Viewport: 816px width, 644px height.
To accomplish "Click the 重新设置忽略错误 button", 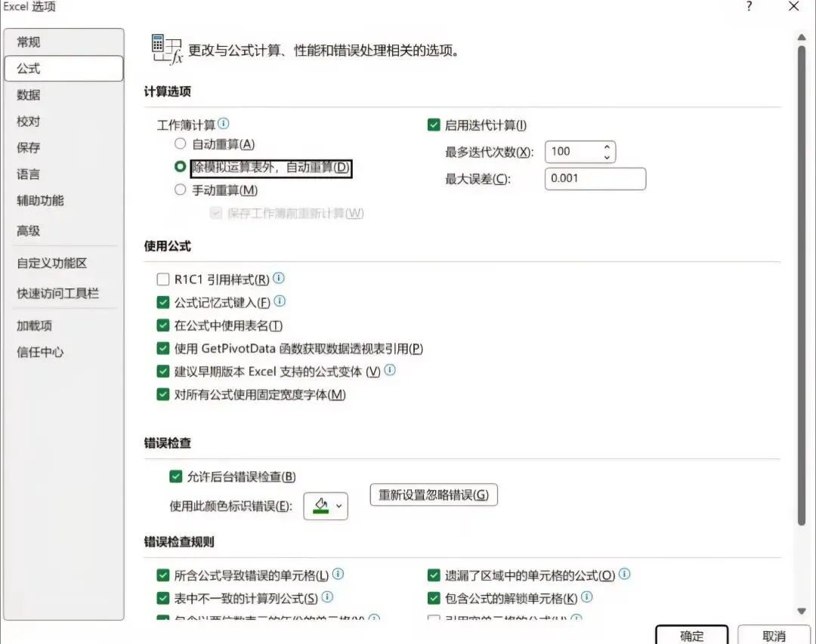I will coord(434,495).
